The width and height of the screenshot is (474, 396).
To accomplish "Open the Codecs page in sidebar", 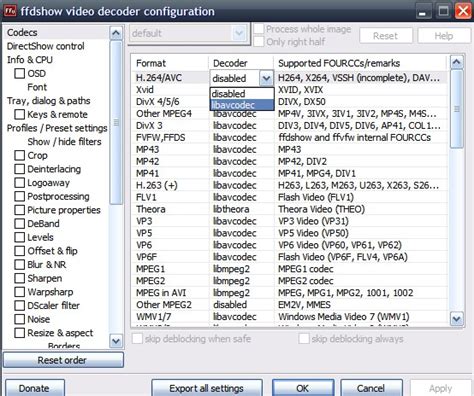I will 22,32.
